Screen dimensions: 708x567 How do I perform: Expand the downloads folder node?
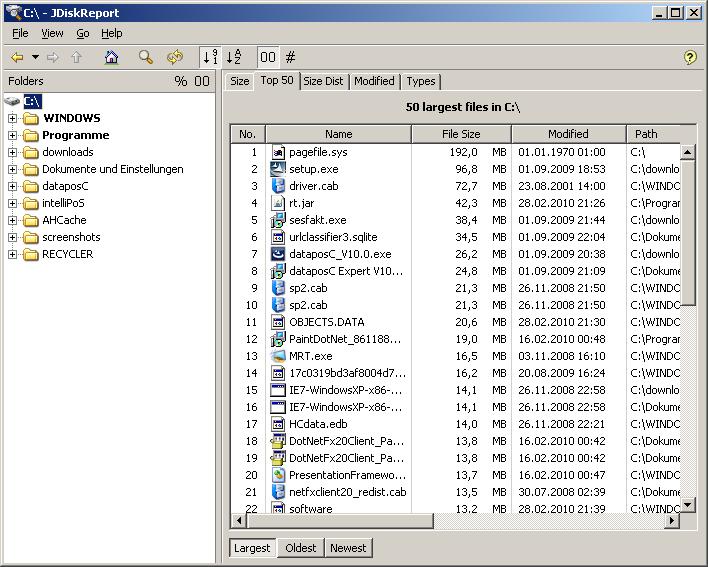13,152
